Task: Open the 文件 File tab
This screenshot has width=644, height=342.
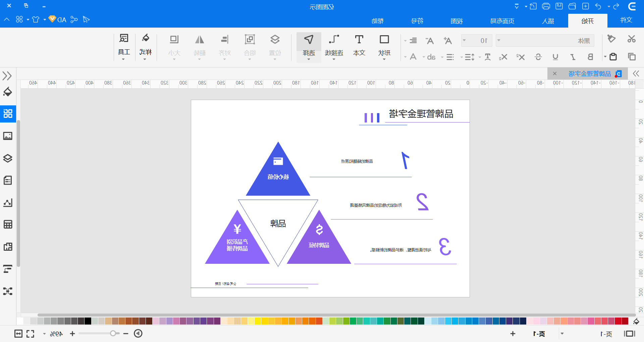Action: point(626,20)
